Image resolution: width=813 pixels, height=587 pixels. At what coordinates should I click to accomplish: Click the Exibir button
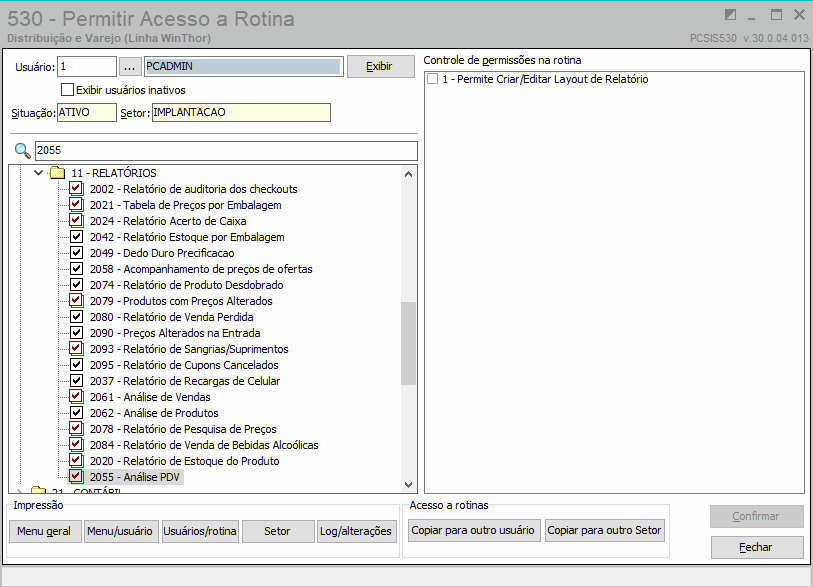click(x=381, y=66)
